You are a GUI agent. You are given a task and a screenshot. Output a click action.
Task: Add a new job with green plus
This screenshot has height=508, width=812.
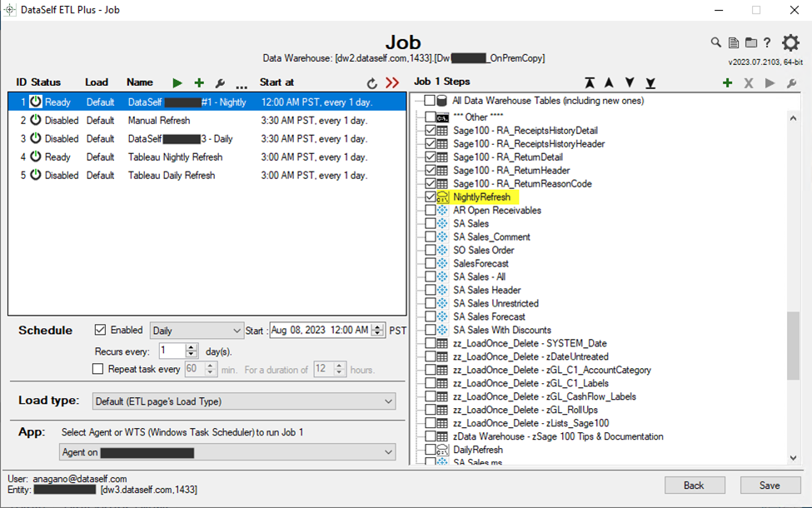coord(199,82)
